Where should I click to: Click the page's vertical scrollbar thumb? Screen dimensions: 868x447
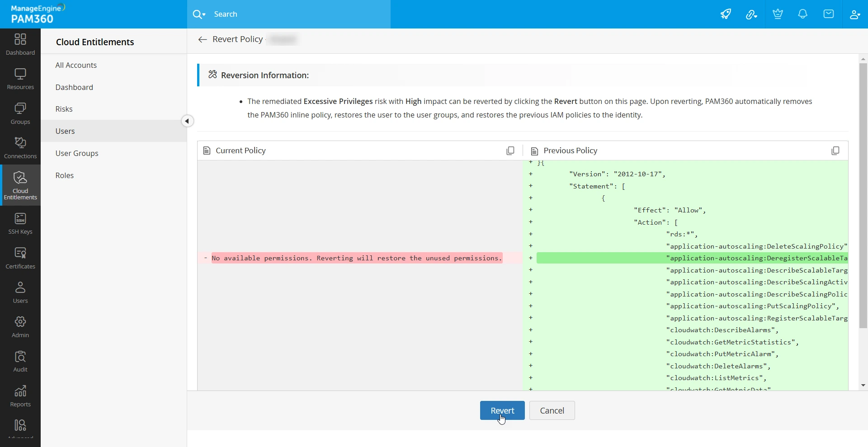point(863,195)
